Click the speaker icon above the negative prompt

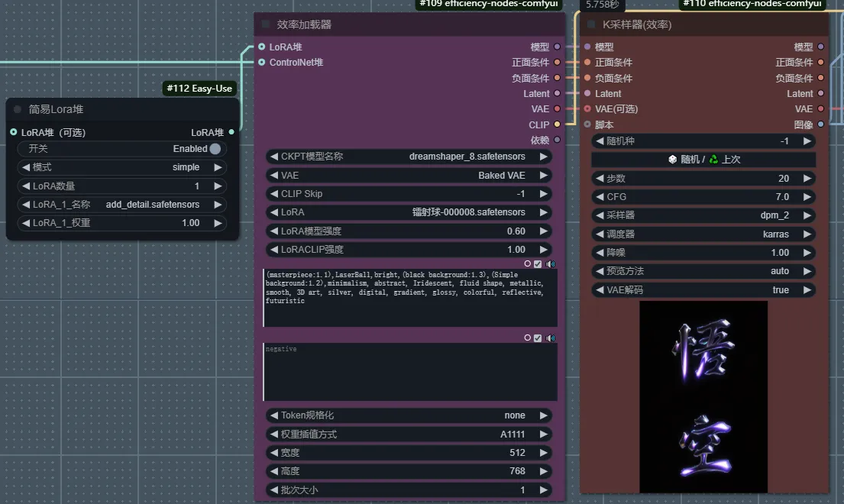(x=550, y=338)
